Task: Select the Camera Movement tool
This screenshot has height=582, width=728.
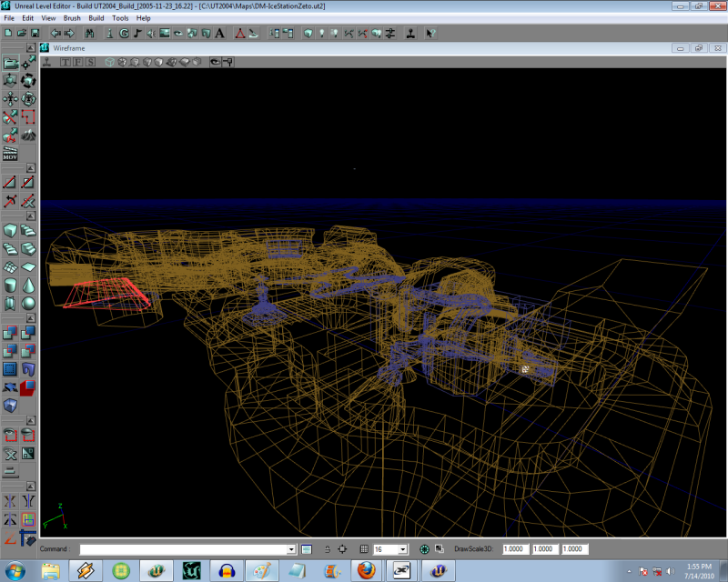Action: coord(11,63)
